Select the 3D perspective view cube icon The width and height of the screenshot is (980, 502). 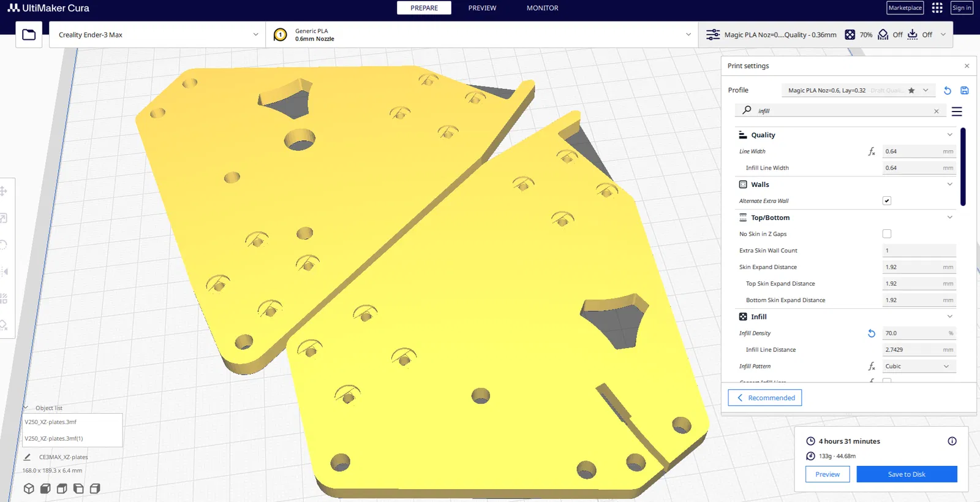coord(29,489)
